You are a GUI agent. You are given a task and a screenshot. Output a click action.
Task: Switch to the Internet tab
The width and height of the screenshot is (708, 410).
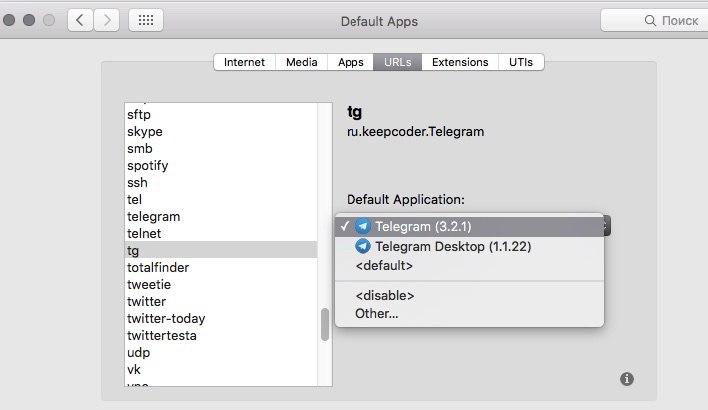(244, 62)
